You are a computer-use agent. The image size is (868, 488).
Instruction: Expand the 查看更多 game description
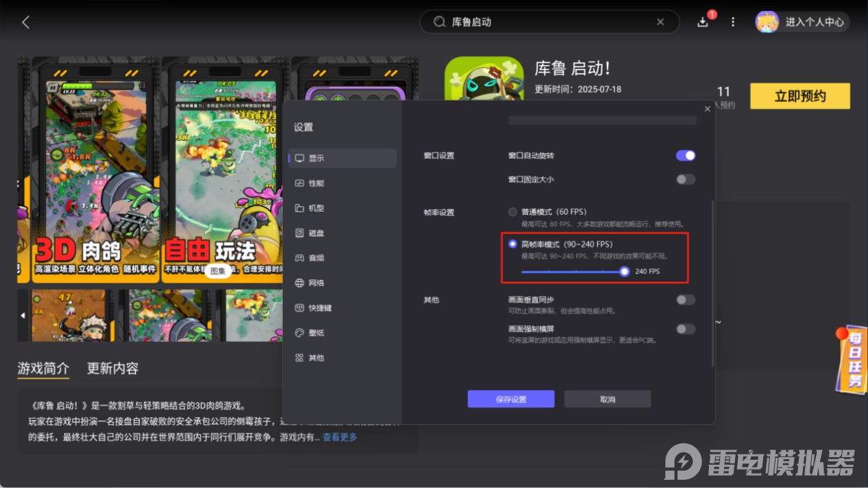[340, 438]
